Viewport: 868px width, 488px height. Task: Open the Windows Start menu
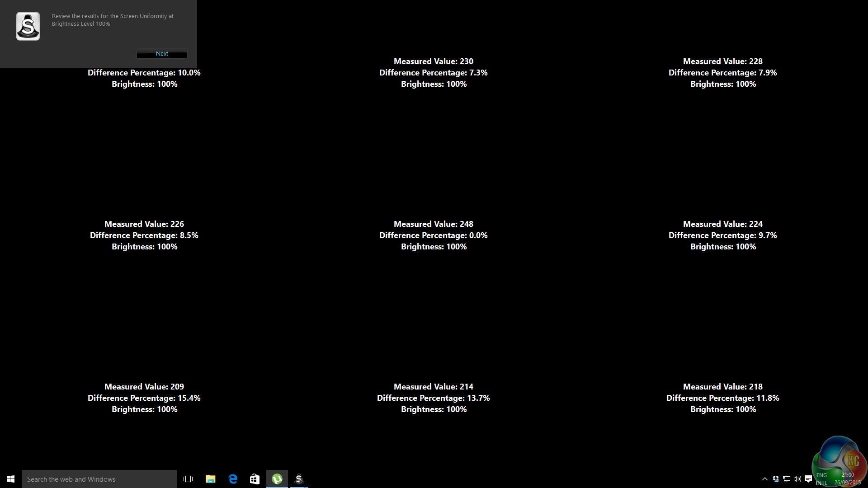coord(11,479)
